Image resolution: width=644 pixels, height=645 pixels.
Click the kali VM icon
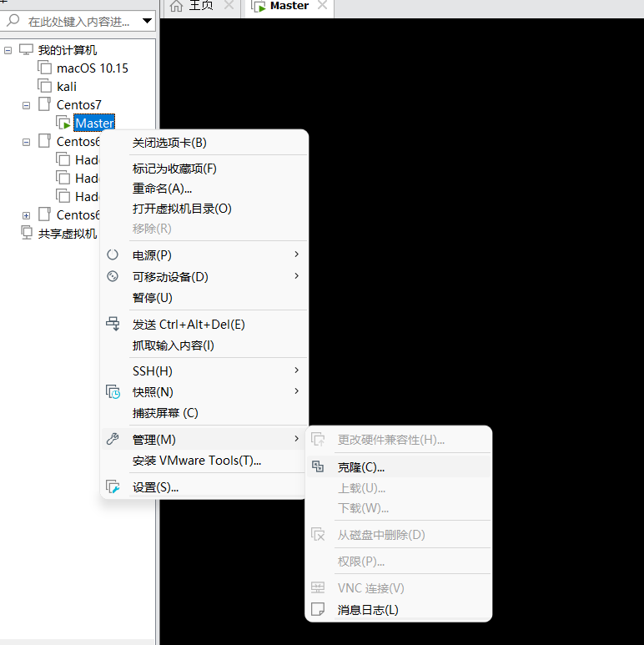click(44, 86)
